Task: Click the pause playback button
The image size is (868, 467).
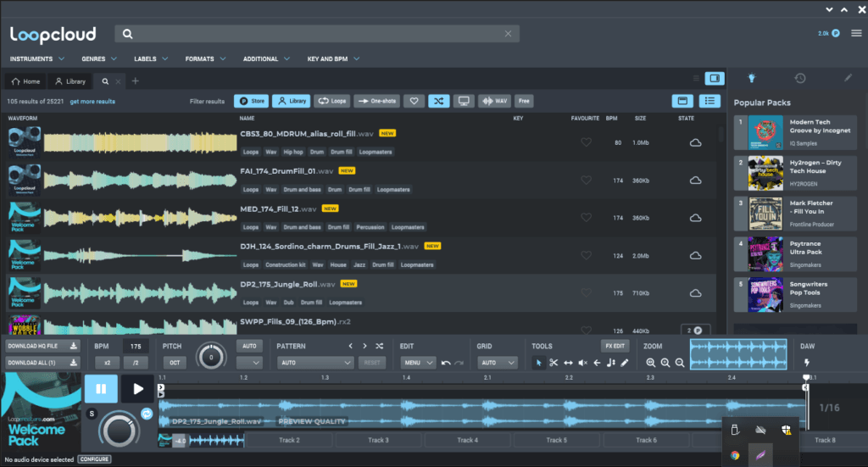Action: tap(101, 389)
